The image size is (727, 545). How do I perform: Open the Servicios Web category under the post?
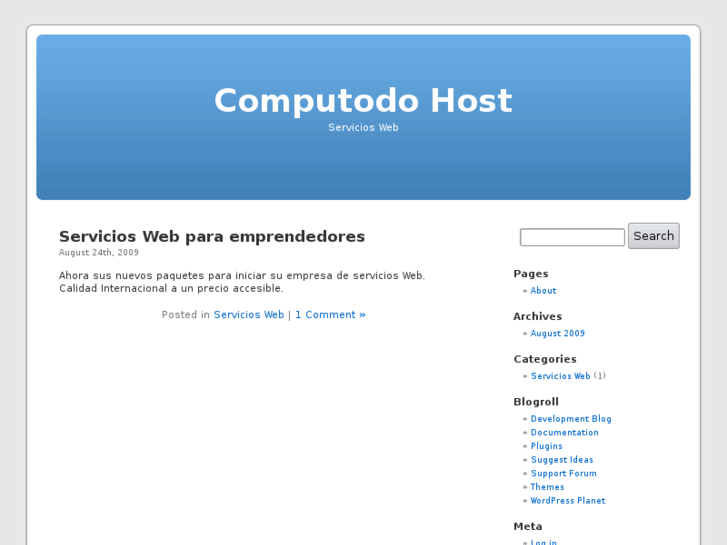[249, 314]
